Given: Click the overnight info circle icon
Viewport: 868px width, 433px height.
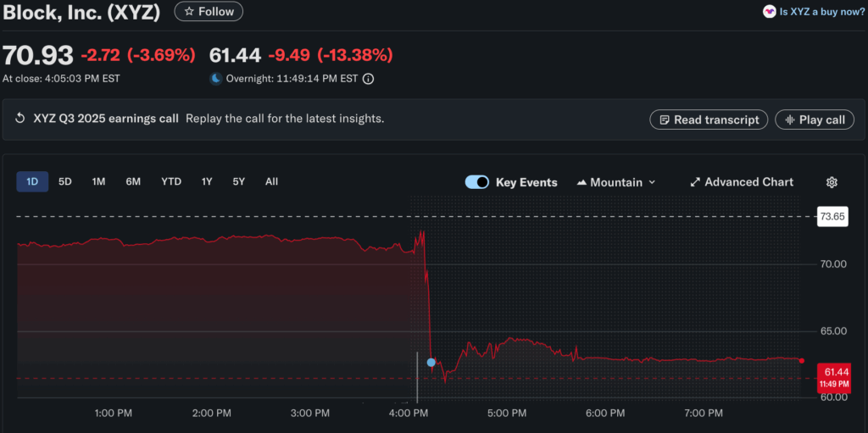Looking at the screenshot, I should coord(368,79).
